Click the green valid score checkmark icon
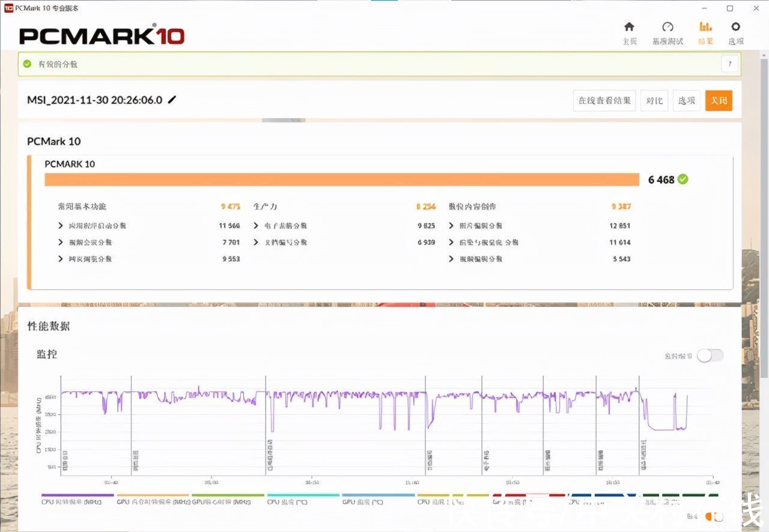Screen dimensions: 769x532 (x=27, y=64)
